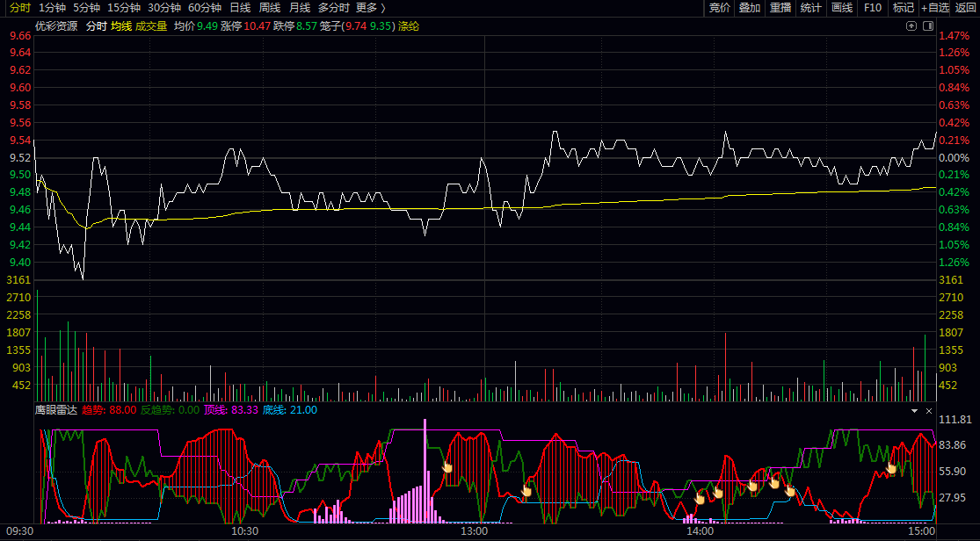
Task: Click the 9.66 price axis label
Action: click(20, 36)
